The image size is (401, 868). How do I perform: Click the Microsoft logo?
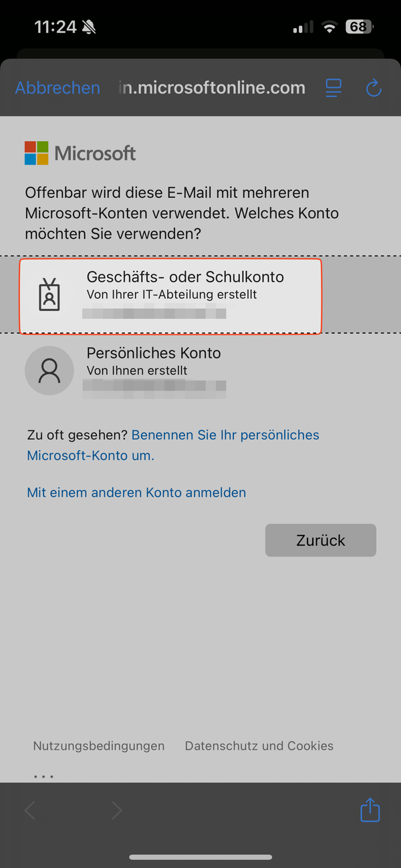click(80, 153)
